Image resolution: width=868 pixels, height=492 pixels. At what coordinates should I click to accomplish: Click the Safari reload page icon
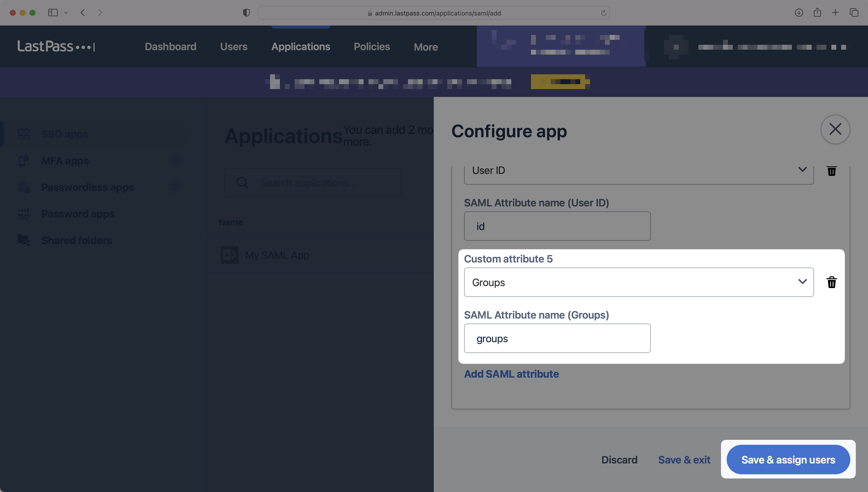(x=604, y=13)
